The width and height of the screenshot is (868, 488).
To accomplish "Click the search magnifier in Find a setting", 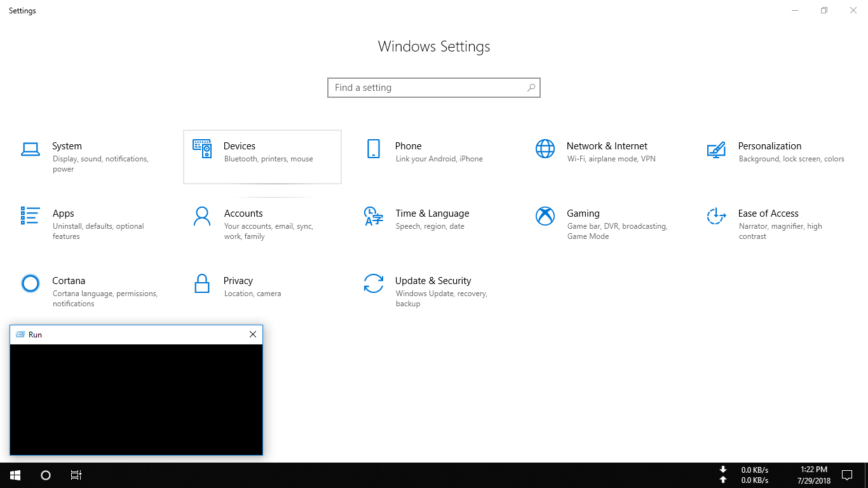I will point(531,88).
